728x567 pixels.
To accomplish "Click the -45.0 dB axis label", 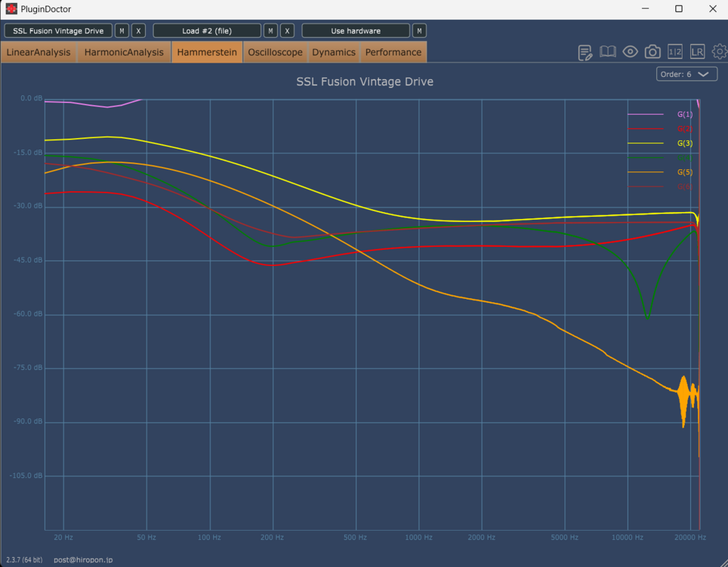I will pyautogui.click(x=28, y=260).
